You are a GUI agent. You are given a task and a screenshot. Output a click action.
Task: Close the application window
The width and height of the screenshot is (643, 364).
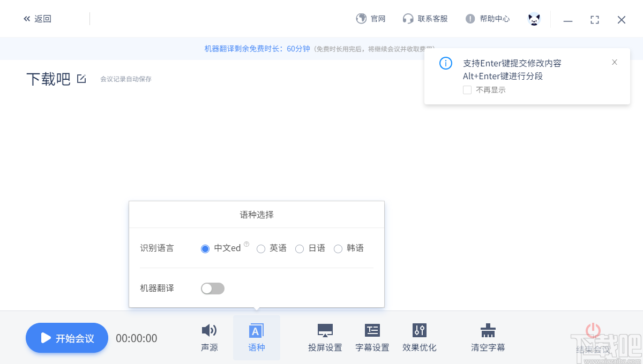(622, 20)
